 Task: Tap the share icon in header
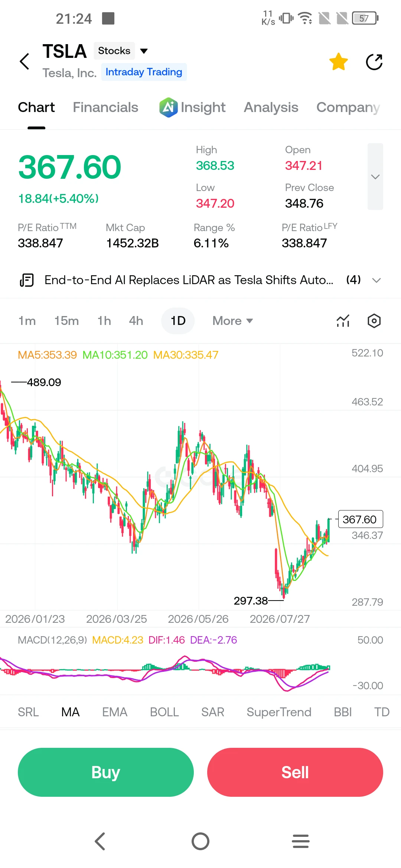tap(374, 62)
